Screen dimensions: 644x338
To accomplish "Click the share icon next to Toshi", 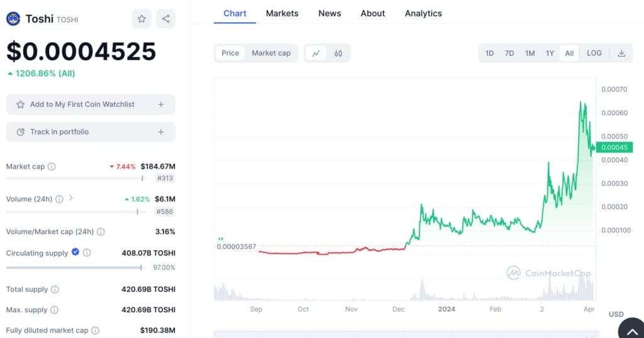I will [166, 19].
